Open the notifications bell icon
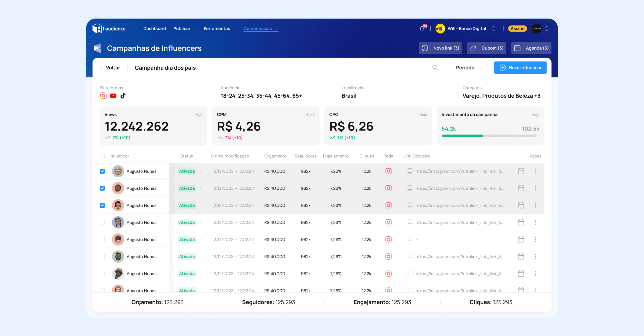The width and height of the screenshot is (644, 336). (422, 29)
